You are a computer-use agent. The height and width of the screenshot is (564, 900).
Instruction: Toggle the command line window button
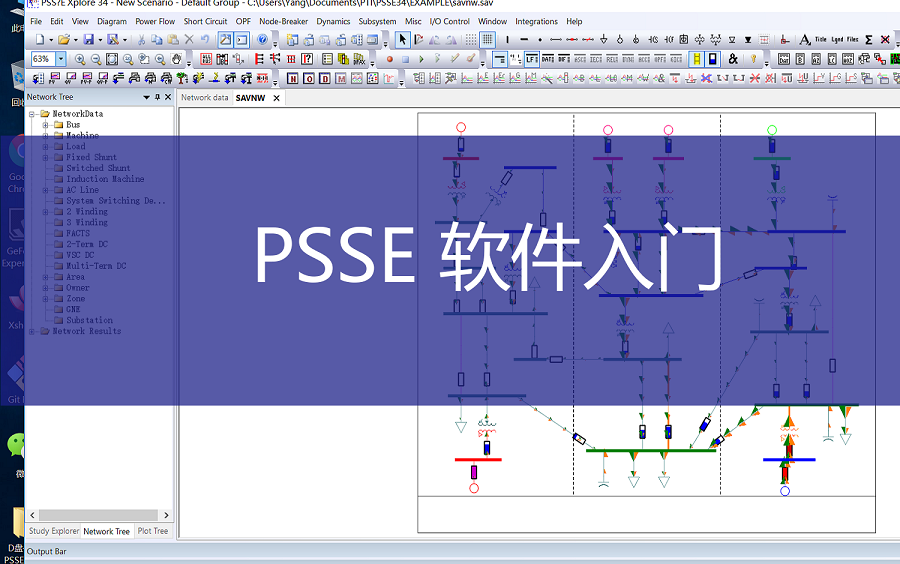(242, 39)
